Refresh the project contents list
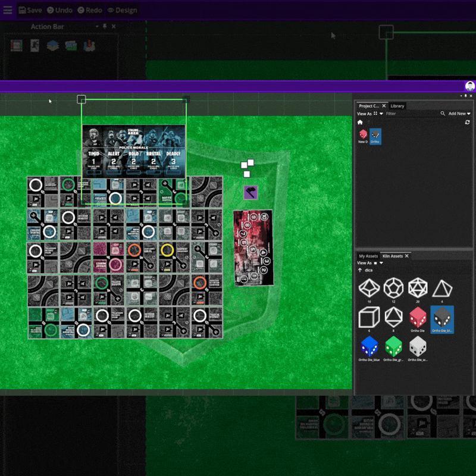The width and height of the screenshot is (476, 476). (467, 122)
